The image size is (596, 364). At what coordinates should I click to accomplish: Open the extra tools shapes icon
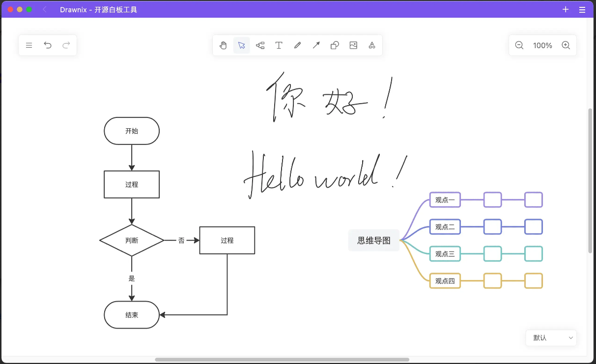tap(372, 45)
